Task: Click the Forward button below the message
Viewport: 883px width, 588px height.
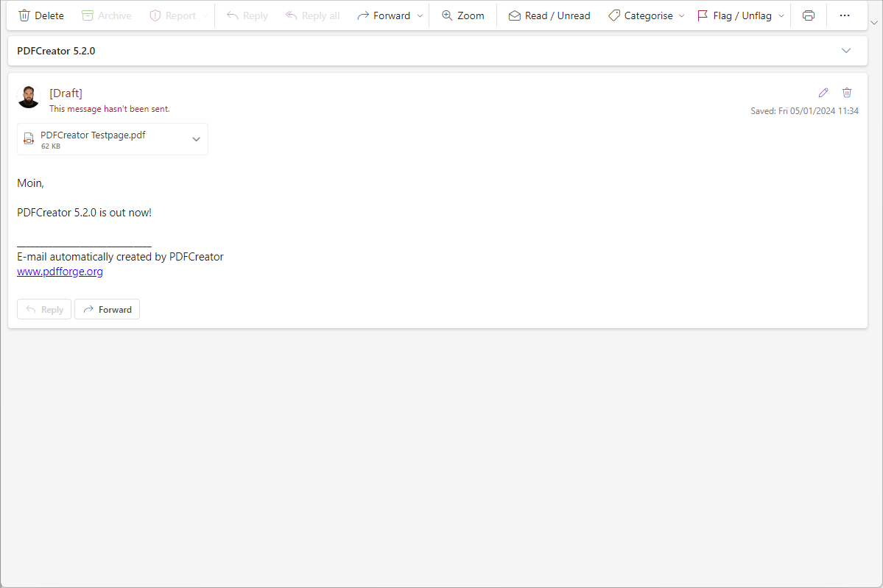Action: [x=107, y=310]
